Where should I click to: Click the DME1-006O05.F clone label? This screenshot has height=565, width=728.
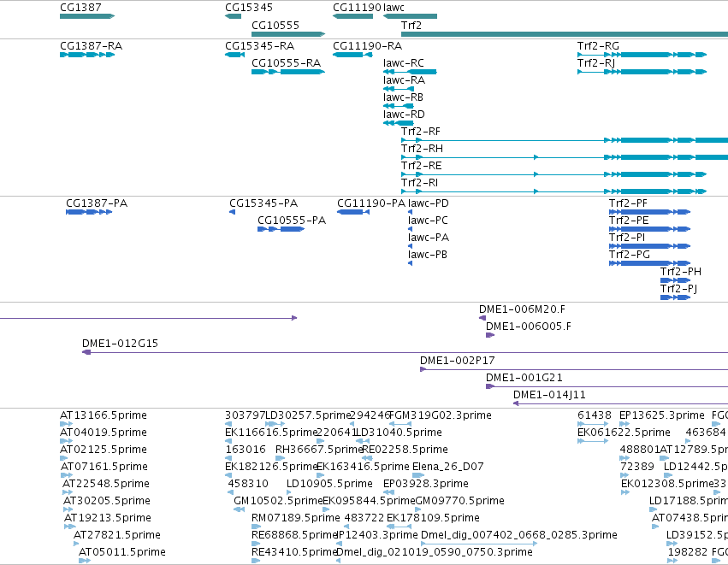click(x=529, y=327)
